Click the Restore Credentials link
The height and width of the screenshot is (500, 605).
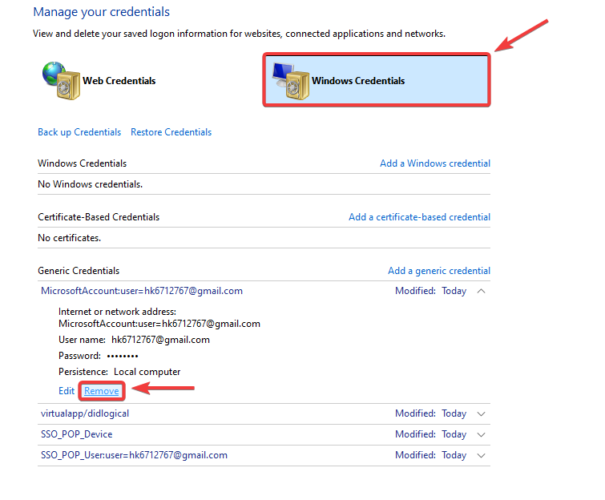coord(171,132)
